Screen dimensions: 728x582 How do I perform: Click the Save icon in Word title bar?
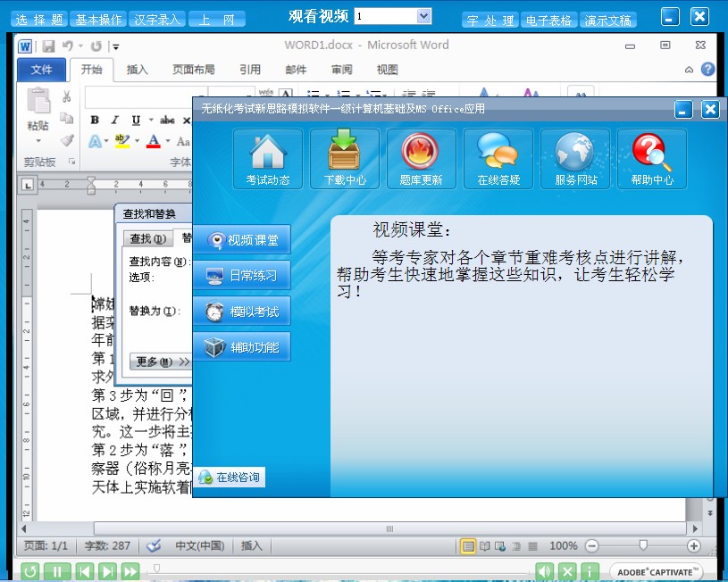[48, 46]
